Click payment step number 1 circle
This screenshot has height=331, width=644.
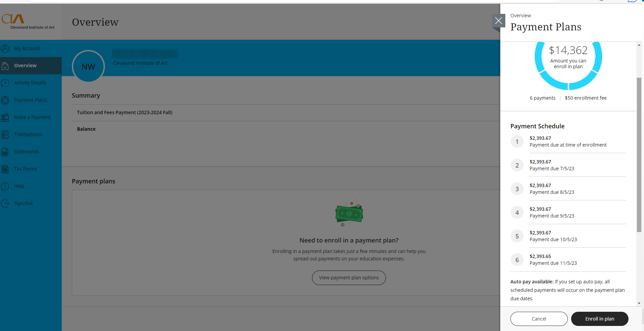[x=517, y=142]
